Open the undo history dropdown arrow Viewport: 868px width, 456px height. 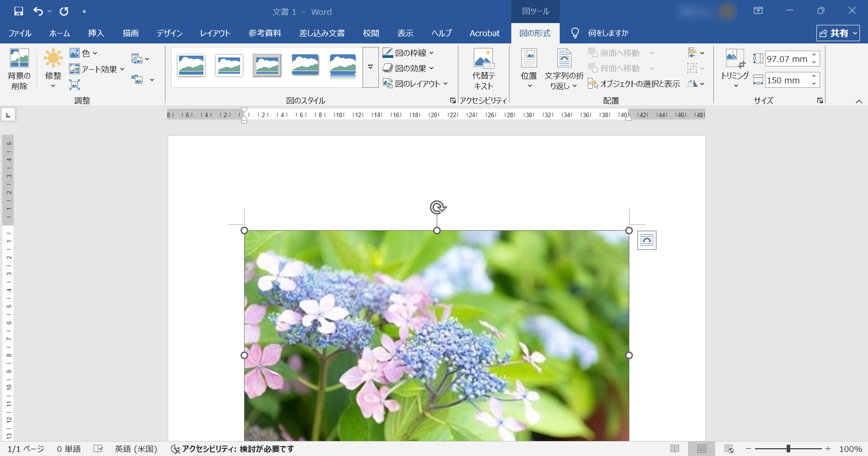(x=50, y=11)
